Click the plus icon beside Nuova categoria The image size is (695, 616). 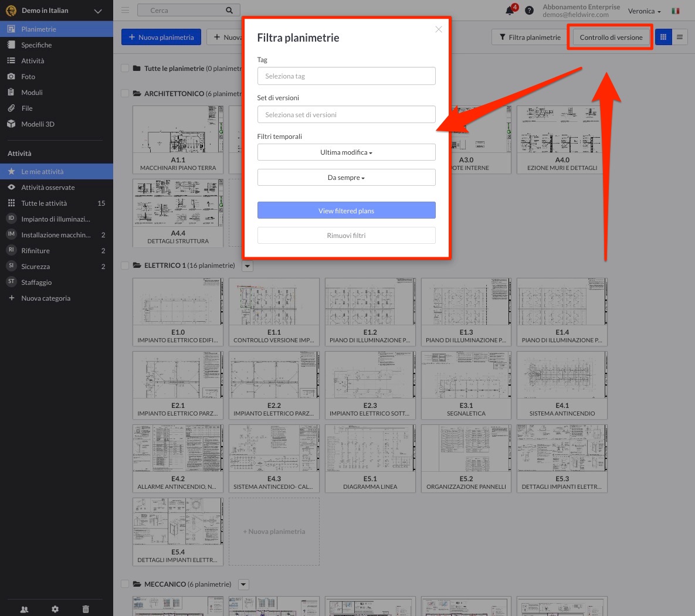coord(12,298)
